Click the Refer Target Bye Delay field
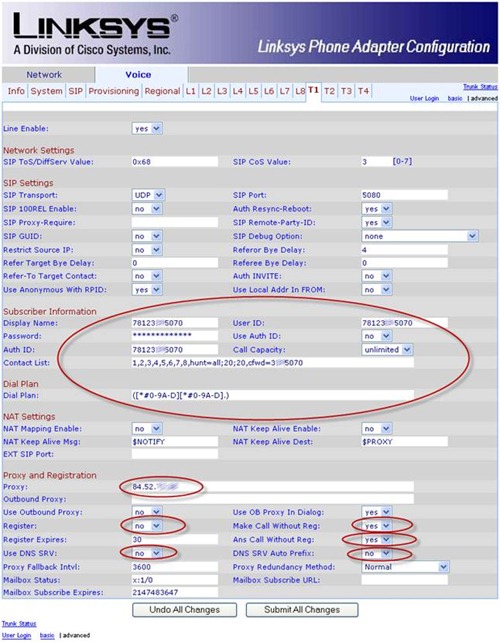Screen dimensions: 500x642 (x=175, y=263)
